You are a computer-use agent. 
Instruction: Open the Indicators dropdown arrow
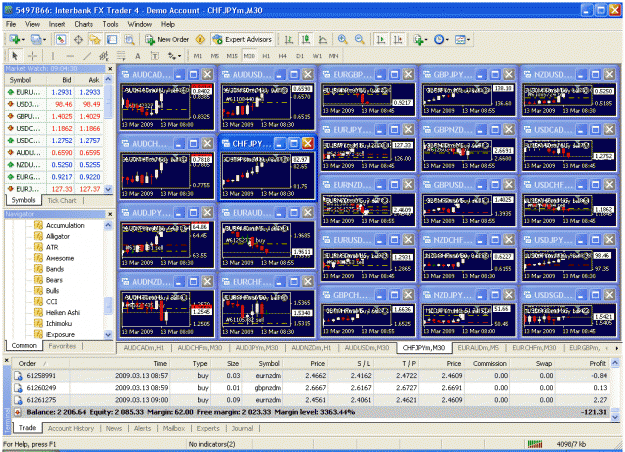pos(426,39)
